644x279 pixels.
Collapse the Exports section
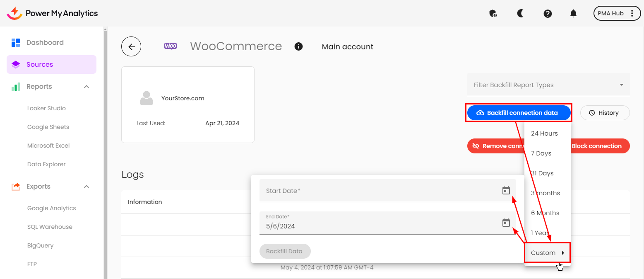coord(87,187)
